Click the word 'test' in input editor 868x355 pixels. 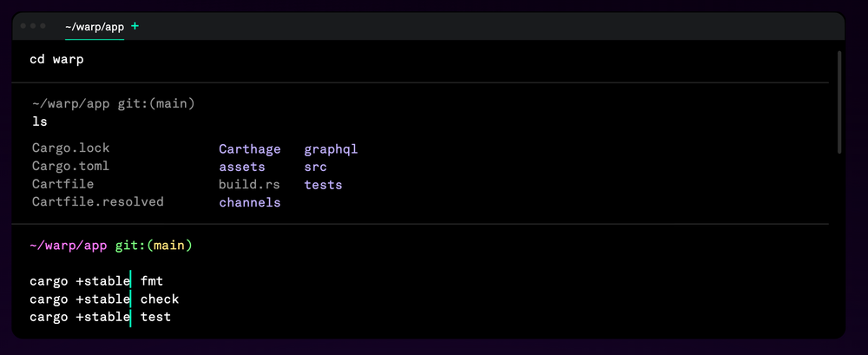click(156, 317)
